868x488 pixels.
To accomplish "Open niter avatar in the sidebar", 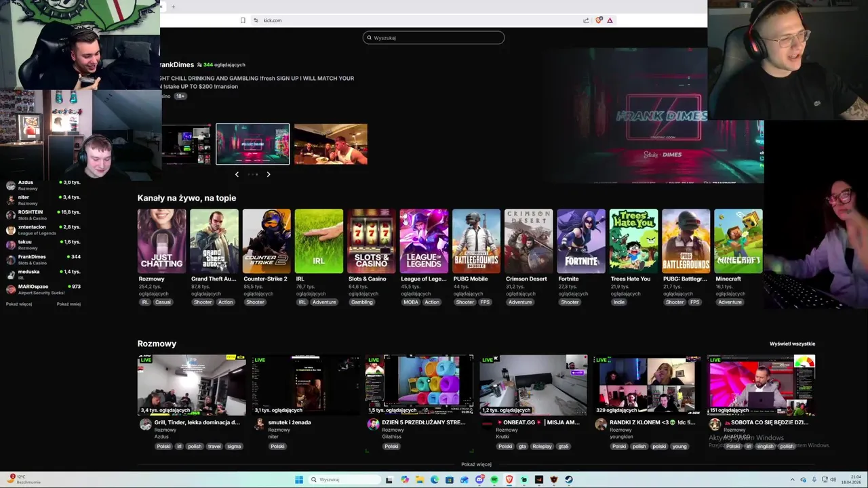I will [10, 200].
